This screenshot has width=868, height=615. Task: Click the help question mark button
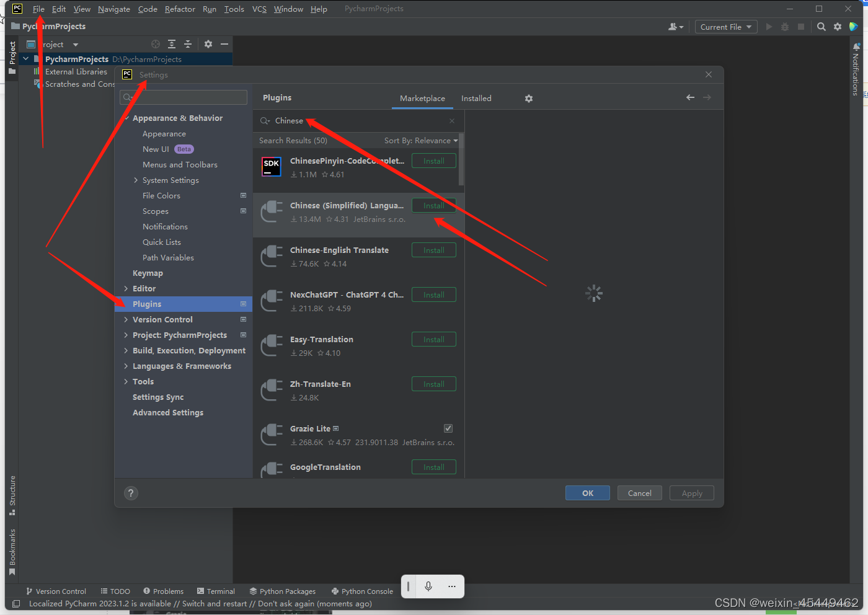pos(131,493)
